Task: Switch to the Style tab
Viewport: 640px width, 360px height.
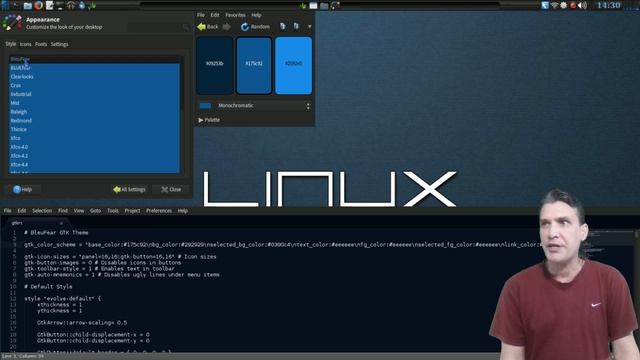Action: [x=11, y=44]
